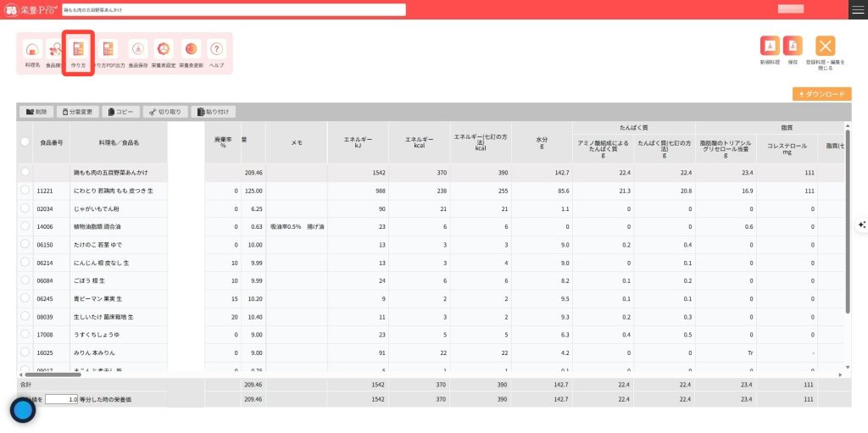This screenshot has width=868, height=433.
Task: Close editing with the orange X icon
Action: (825, 47)
